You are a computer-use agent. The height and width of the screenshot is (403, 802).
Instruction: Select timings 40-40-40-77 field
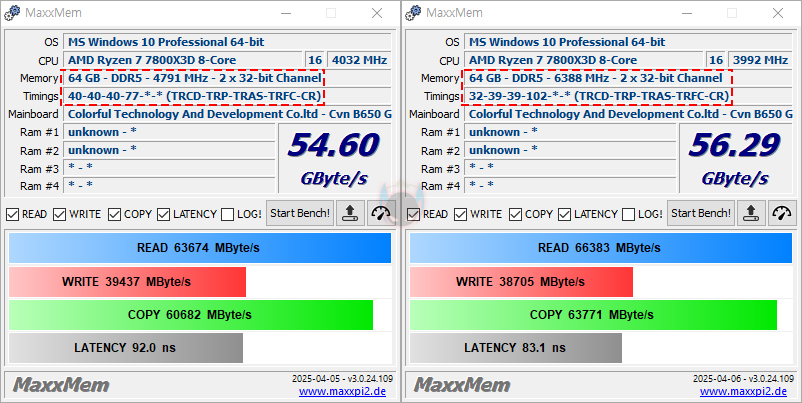coord(227,96)
